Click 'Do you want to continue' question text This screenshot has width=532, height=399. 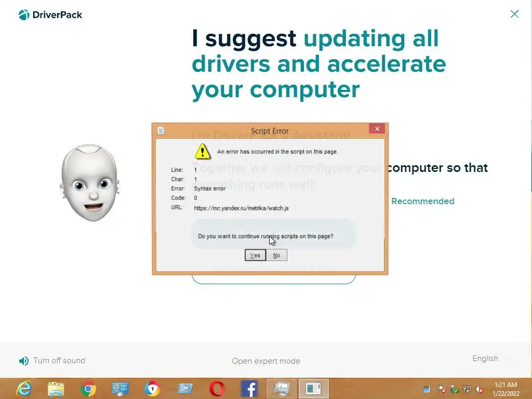pyautogui.click(x=265, y=236)
